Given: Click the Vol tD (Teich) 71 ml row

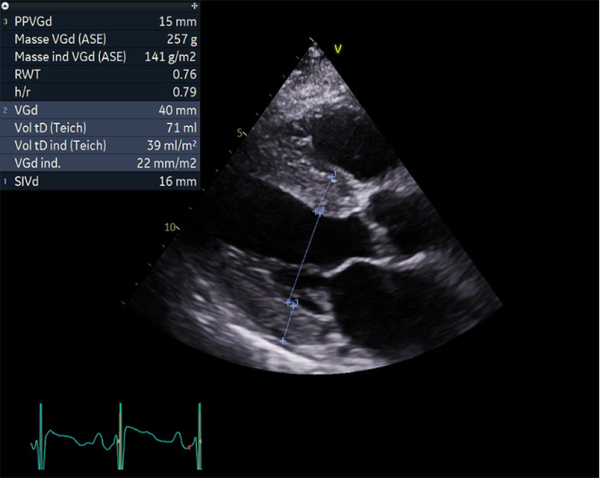Looking at the screenshot, I should click(100, 128).
